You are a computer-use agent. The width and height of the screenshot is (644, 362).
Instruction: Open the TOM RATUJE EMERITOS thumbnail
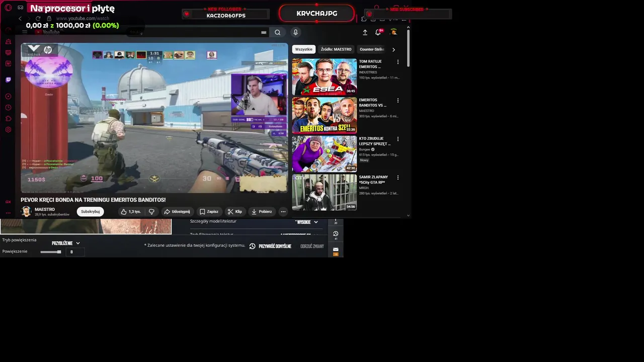coord(325,76)
